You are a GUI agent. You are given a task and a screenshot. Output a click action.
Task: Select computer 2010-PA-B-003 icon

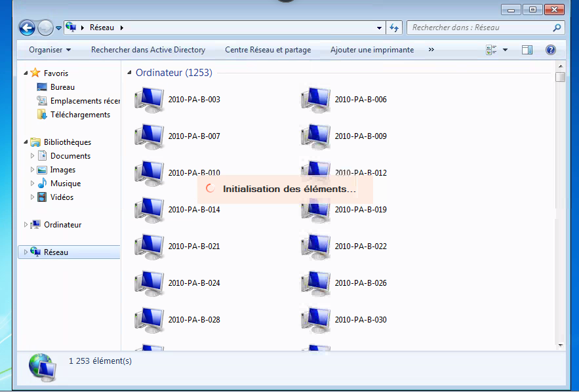coord(149,100)
